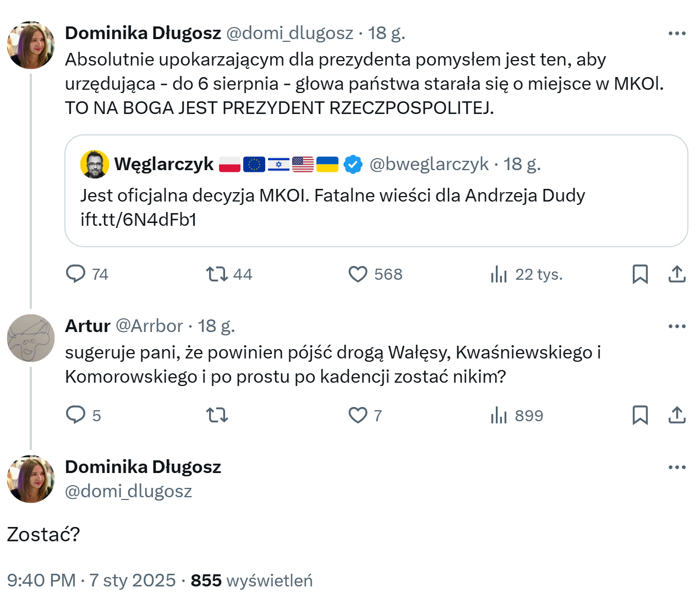Screen dimensions: 700x598
Task: Like Artur's tweet with 7 likes
Action: (x=358, y=415)
